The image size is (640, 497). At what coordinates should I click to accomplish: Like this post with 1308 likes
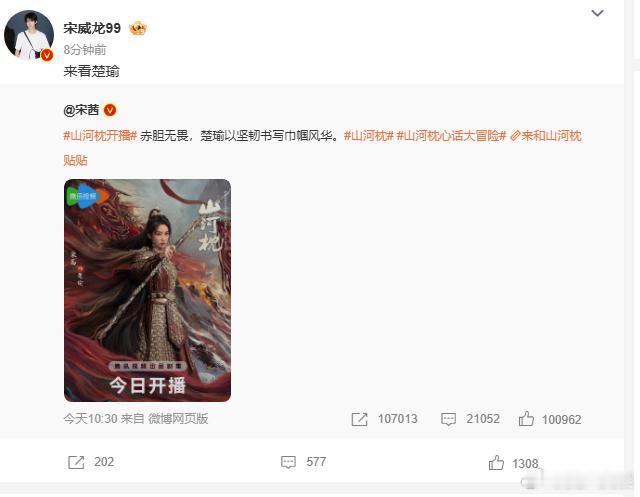[513, 463]
